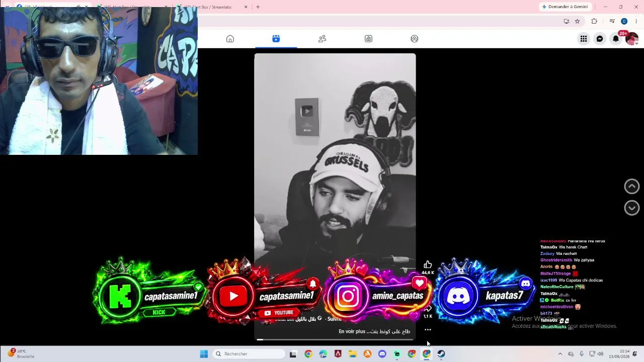Bookmark this page with the star
The width and height of the screenshot is (644, 362).
click(577, 21)
